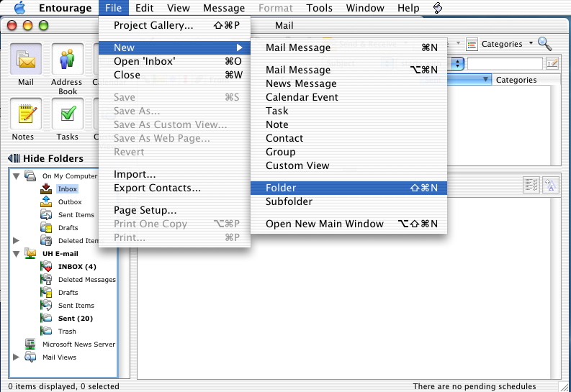Open the Categories toolbar dropdown arrow
The width and height of the screenshot is (571, 392).
point(531,43)
